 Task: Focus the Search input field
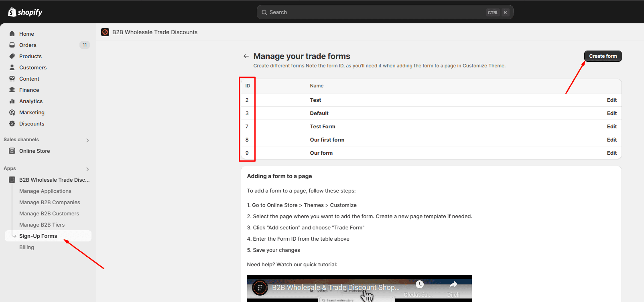tap(385, 12)
